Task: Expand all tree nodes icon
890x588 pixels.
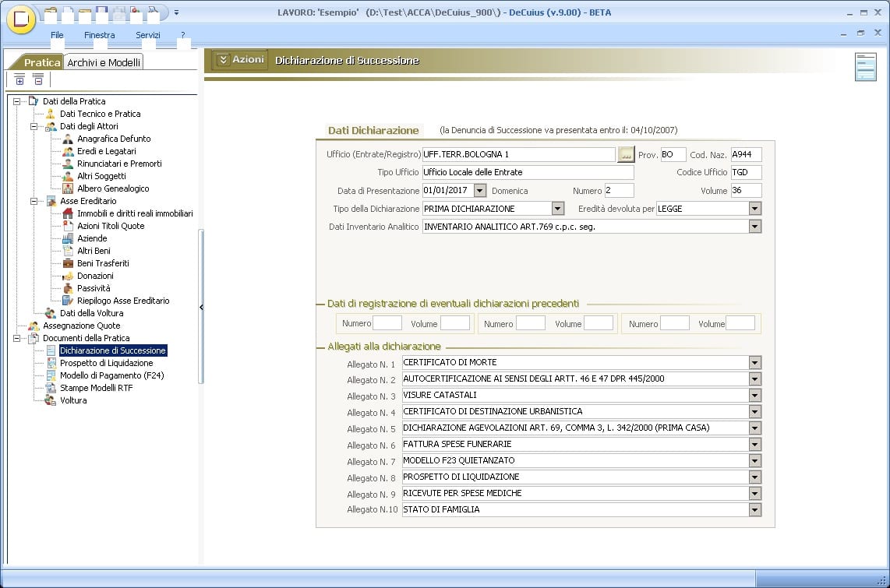Action: click(19, 79)
